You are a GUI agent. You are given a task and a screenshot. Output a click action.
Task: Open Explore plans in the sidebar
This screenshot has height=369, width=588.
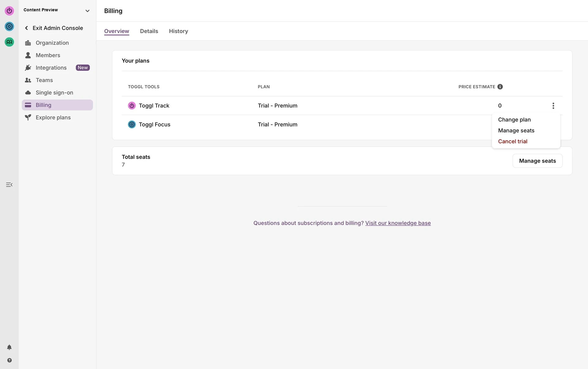pos(57,118)
